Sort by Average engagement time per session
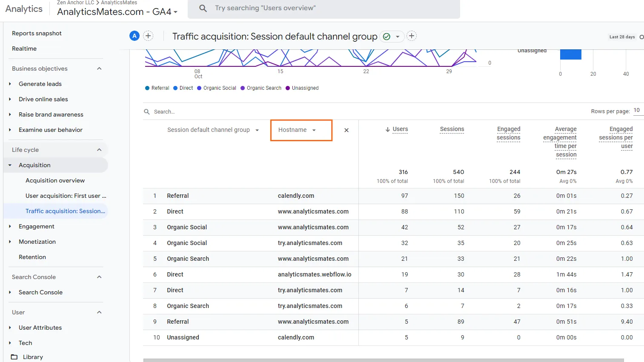This screenshot has width=644, height=362. point(560,142)
